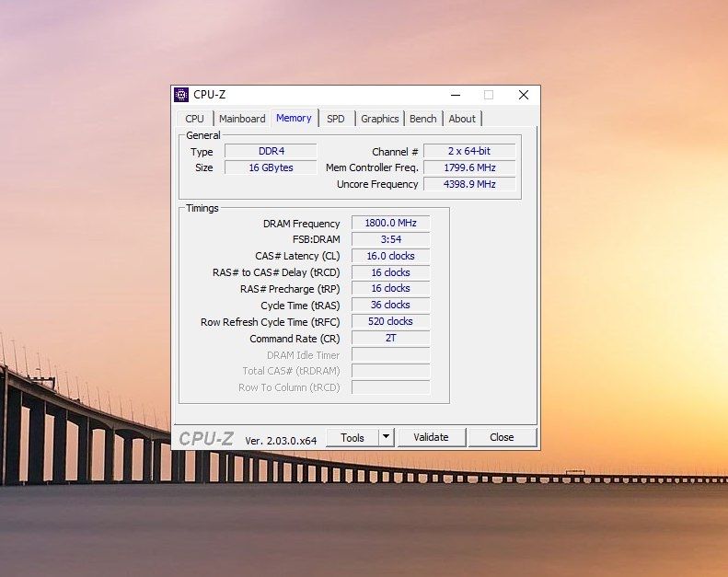Click the RAS# Precharge (tRP) value field

[x=391, y=289]
